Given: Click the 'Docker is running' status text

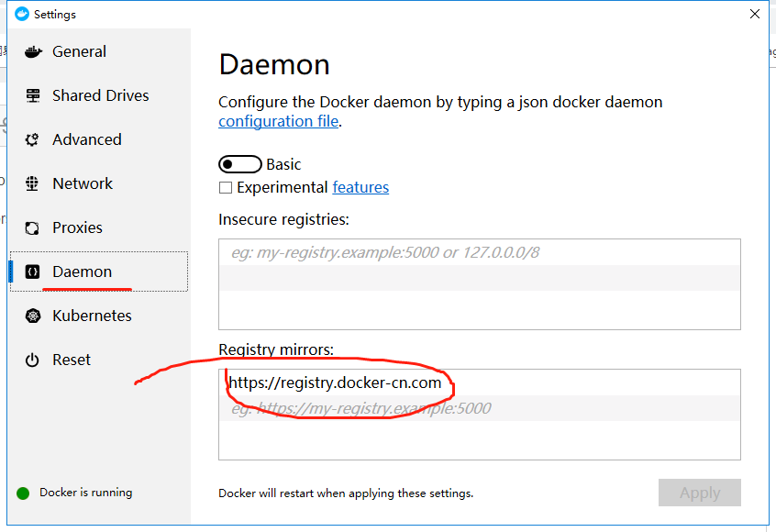Looking at the screenshot, I should tap(86, 493).
